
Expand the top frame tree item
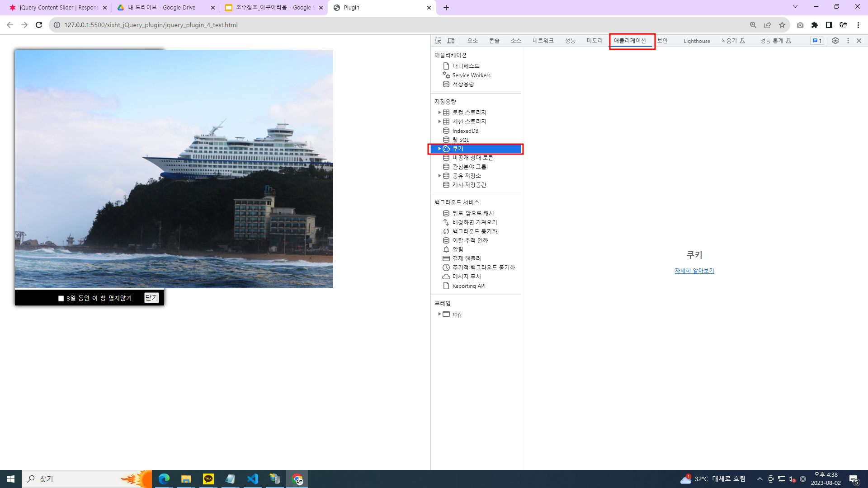click(439, 314)
